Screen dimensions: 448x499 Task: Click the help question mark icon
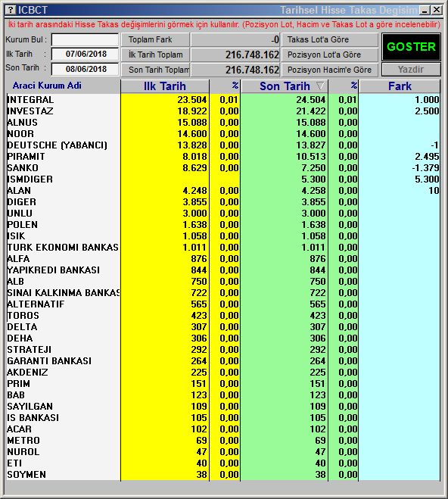coord(11,10)
